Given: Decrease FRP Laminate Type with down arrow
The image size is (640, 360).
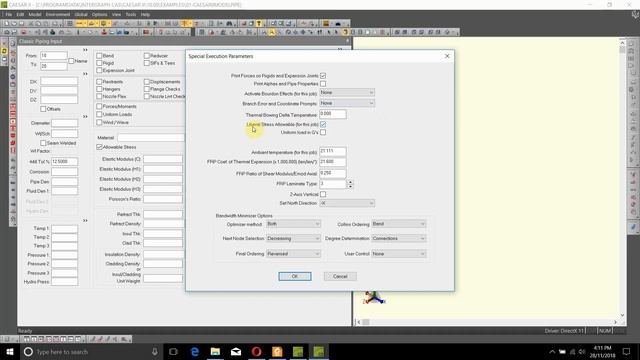Looking at the screenshot, I should pyautogui.click(x=350, y=187).
